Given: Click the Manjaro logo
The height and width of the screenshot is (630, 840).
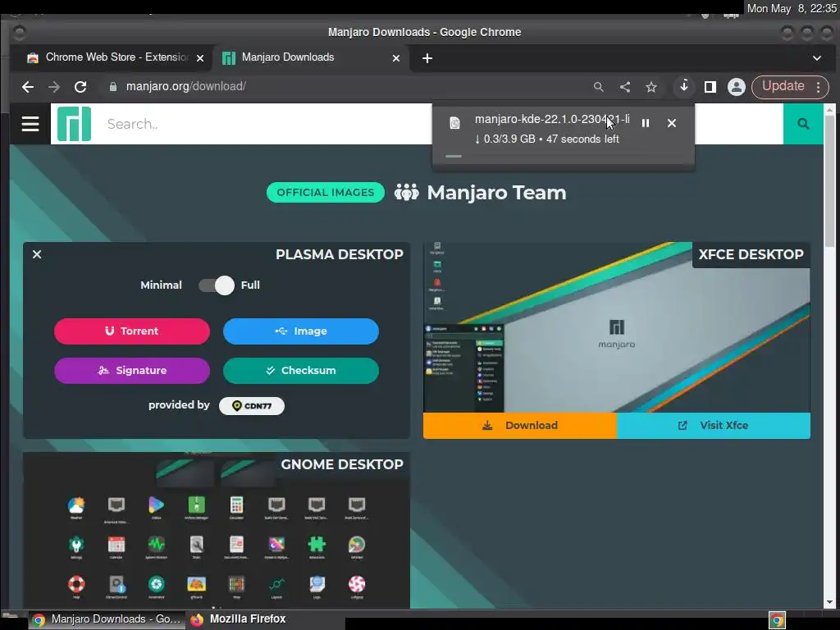Looking at the screenshot, I should [74, 124].
